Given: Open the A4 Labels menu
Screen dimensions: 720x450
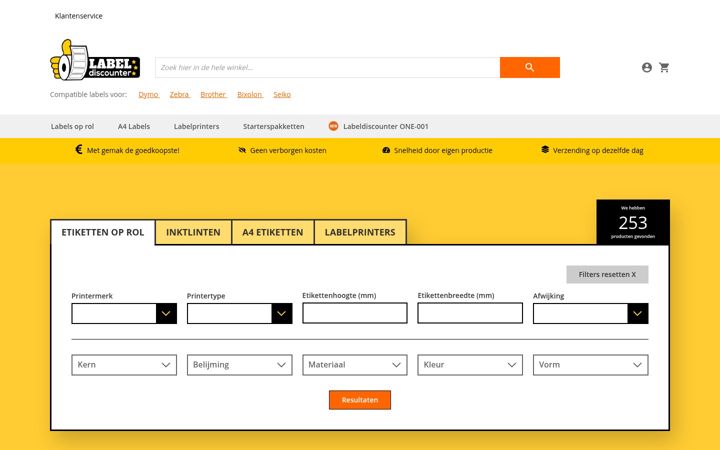Looking at the screenshot, I should 134,126.
